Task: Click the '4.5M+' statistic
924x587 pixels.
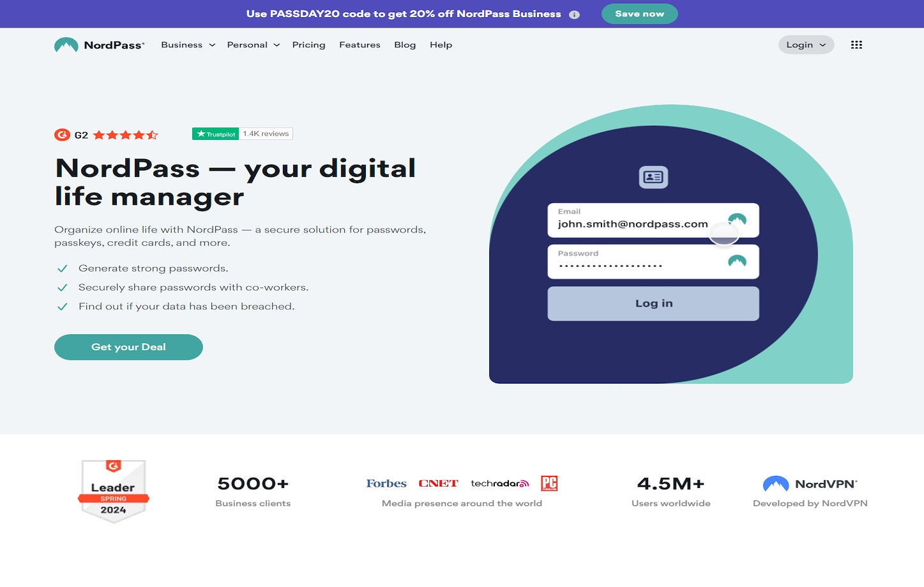Action: (671, 484)
